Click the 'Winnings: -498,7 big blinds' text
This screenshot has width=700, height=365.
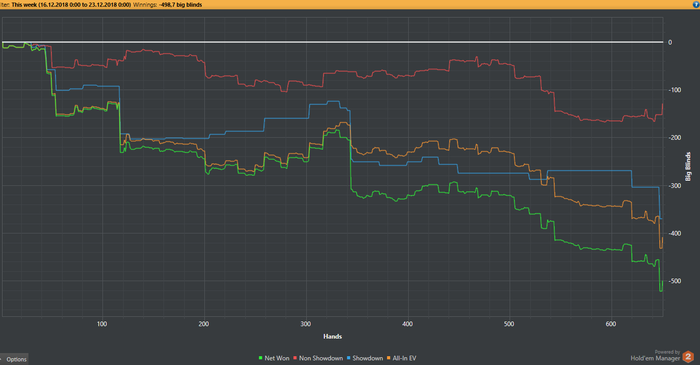click(x=167, y=4)
